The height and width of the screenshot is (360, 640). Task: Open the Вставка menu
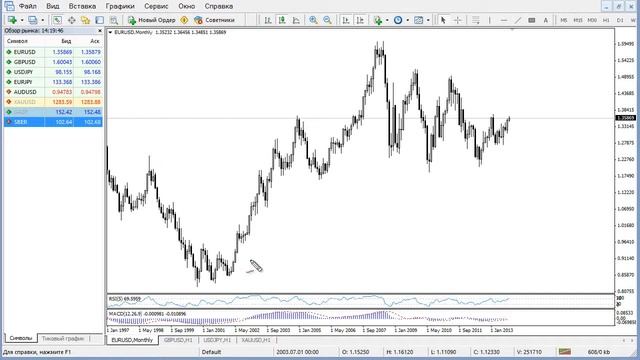point(82,6)
